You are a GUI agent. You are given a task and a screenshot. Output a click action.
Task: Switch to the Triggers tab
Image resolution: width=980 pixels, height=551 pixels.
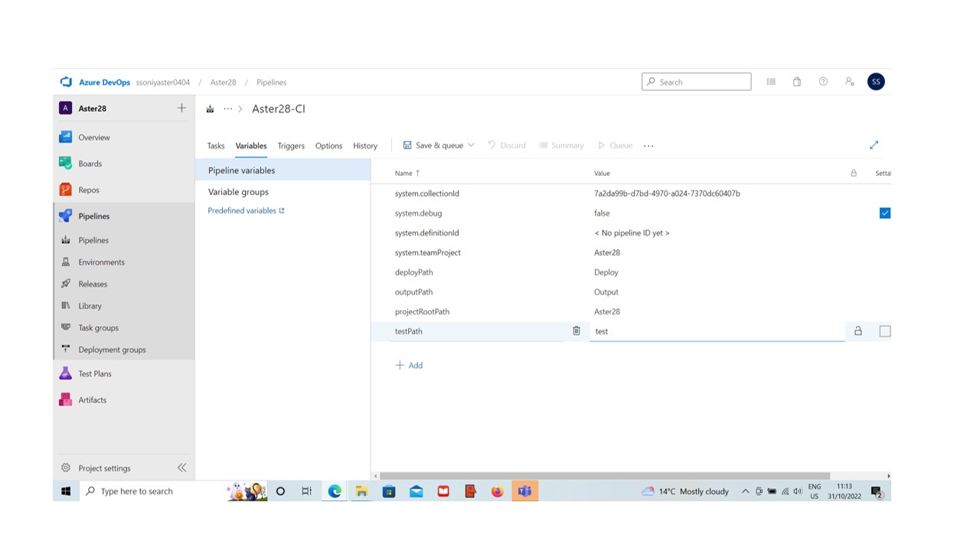pyautogui.click(x=291, y=145)
